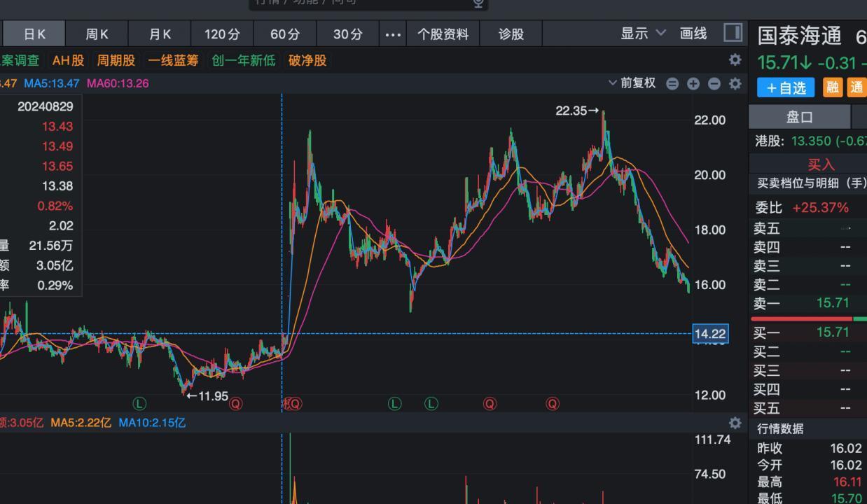The width and height of the screenshot is (867, 504).
Task: Open the settings gear on the stock tags row
Action: click(735, 59)
